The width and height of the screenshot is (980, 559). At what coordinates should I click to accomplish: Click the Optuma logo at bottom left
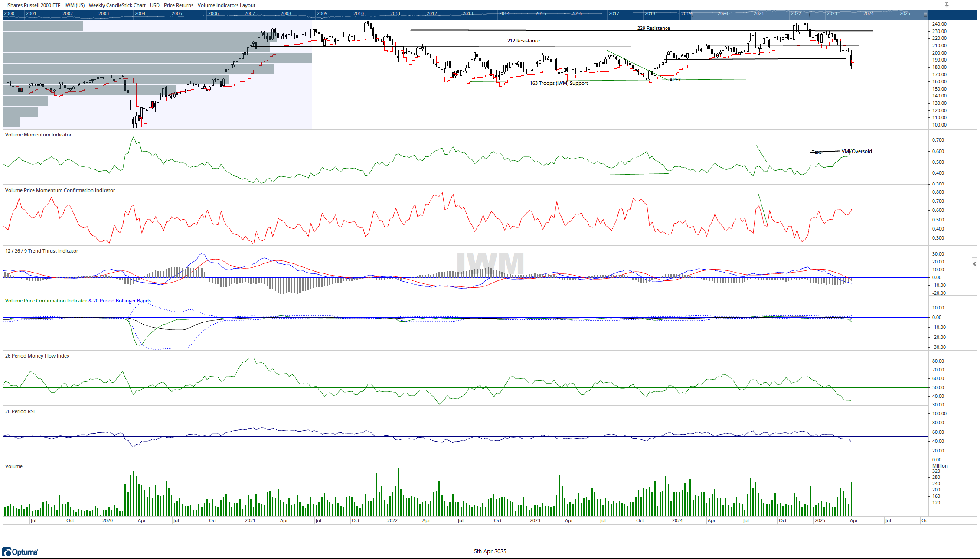tap(20, 552)
